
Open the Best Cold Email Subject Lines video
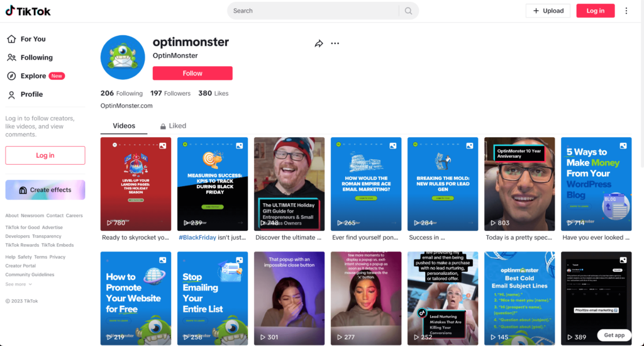tap(519, 298)
